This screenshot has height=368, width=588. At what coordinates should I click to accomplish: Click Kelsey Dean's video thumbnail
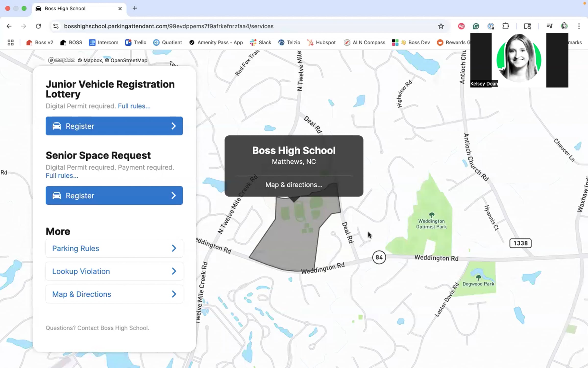(x=519, y=60)
